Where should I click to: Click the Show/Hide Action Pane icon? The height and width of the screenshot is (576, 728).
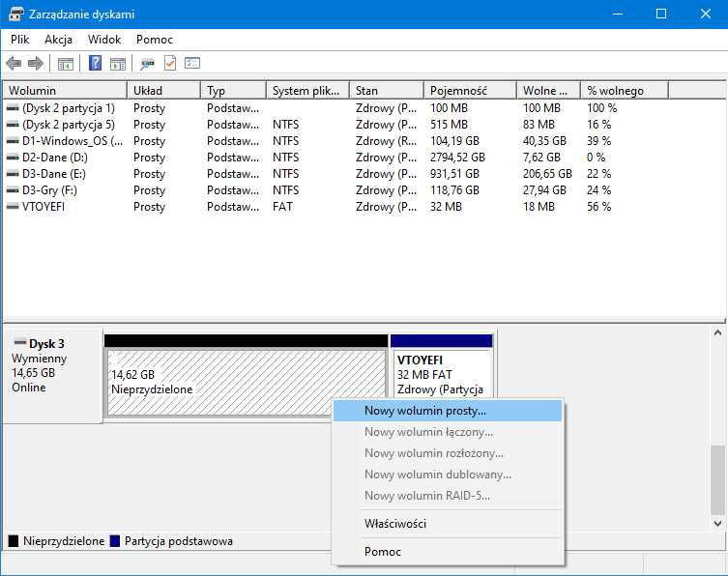tap(118, 64)
